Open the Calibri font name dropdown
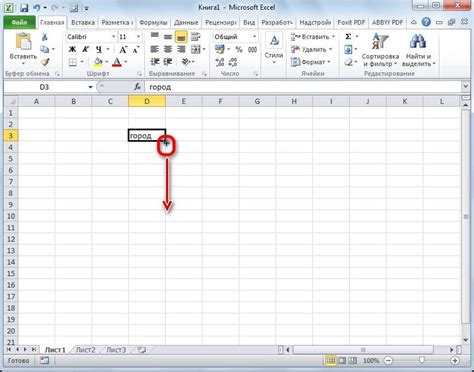This screenshot has height=372, width=474. click(x=114, y=37)
